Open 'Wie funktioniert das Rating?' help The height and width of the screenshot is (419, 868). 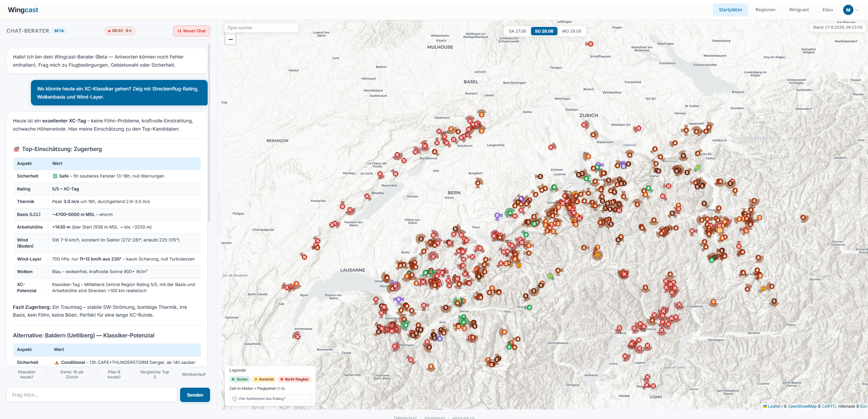click(271, 399)
